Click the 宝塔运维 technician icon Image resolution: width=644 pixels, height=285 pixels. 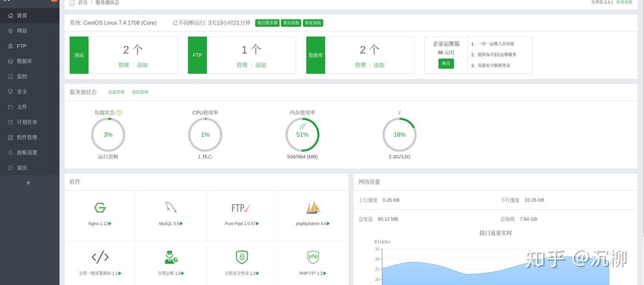[x=171, y=257]
